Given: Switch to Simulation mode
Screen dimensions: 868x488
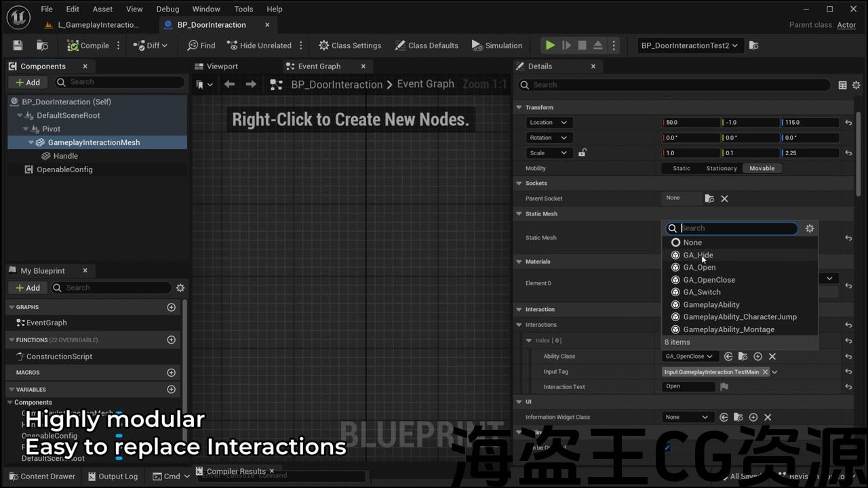Looking at the screenshot, I should point(497,45).
